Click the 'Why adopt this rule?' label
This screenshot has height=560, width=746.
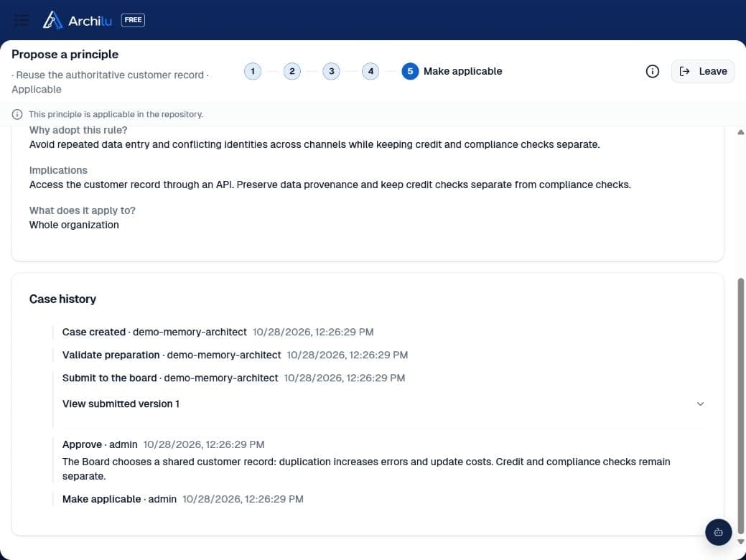coord(78,130)
